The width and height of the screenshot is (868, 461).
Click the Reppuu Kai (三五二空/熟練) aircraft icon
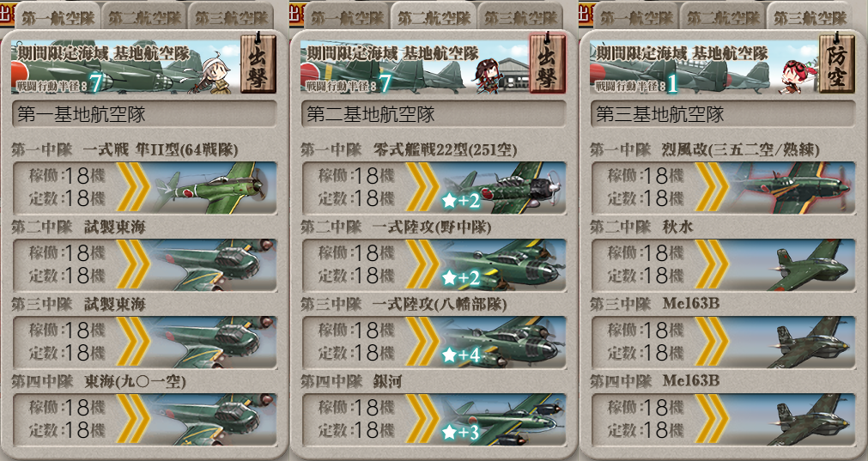point(792,188)
